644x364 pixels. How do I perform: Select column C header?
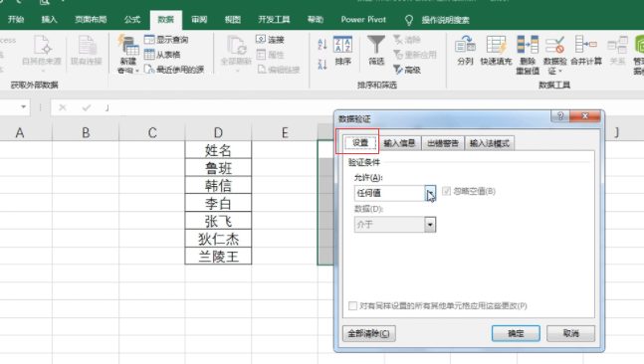tap(152, 132)
